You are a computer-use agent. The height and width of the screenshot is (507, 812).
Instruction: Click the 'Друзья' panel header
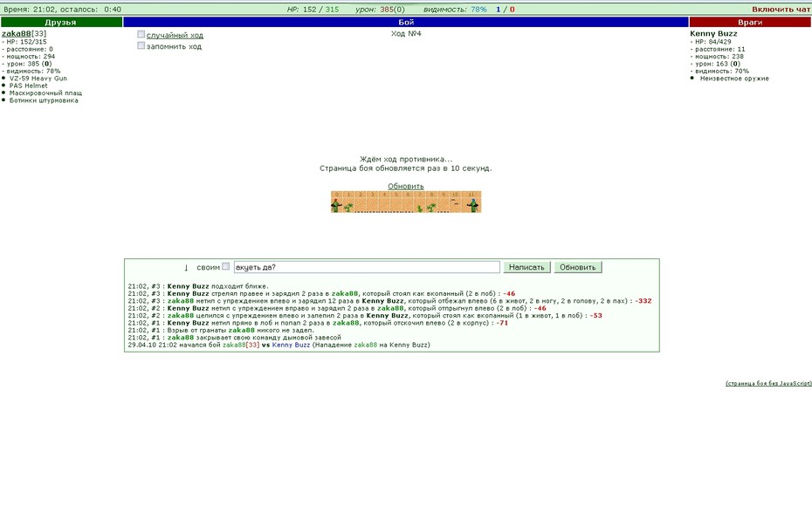click(x=62, y=22)
